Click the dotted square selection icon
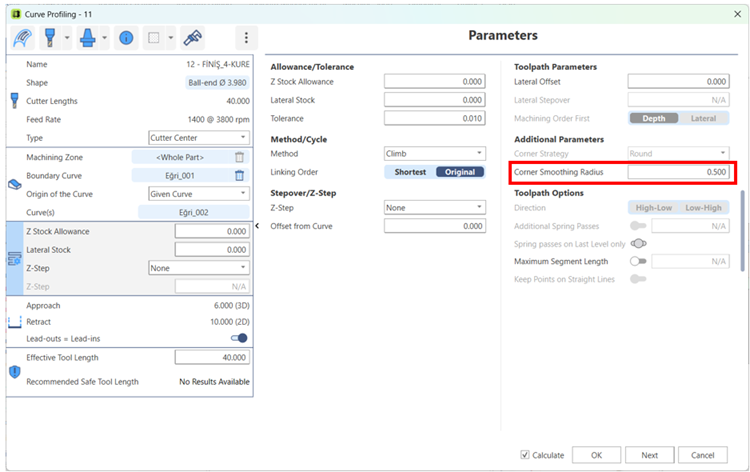 [x=154, y=38]
